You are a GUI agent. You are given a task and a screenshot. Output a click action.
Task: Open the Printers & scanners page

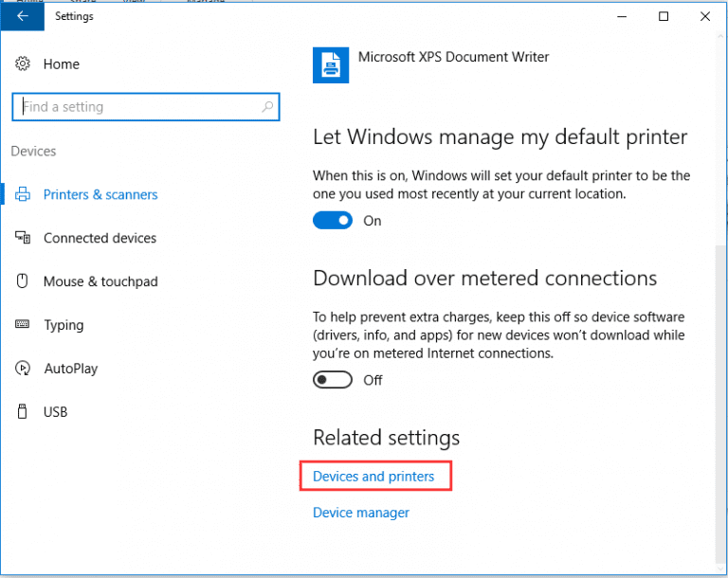100,194
